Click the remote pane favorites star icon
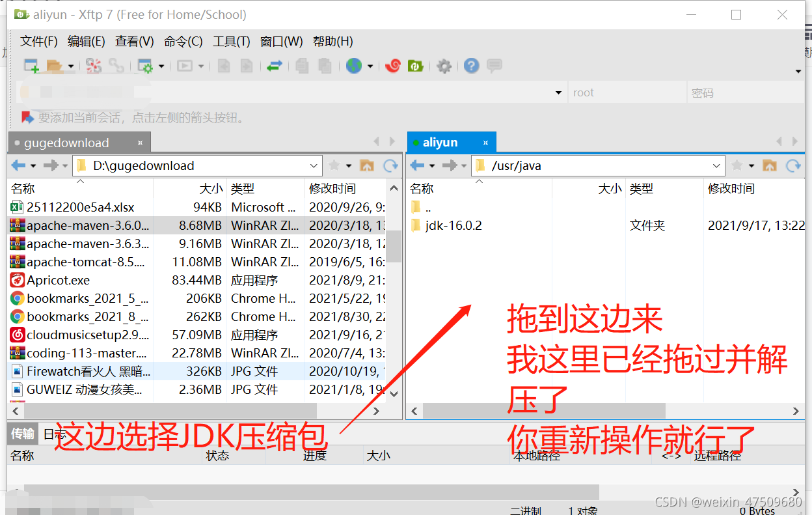812x515 pixels. point(737,166)
